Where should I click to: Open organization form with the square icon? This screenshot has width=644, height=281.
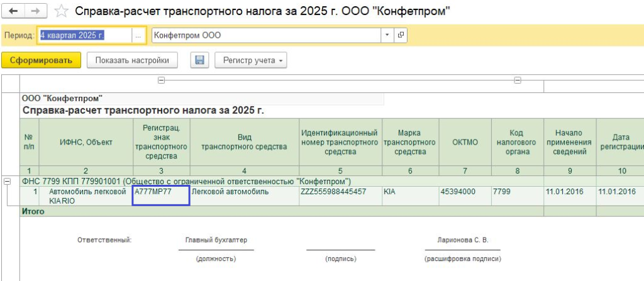(x=401, y=35)
